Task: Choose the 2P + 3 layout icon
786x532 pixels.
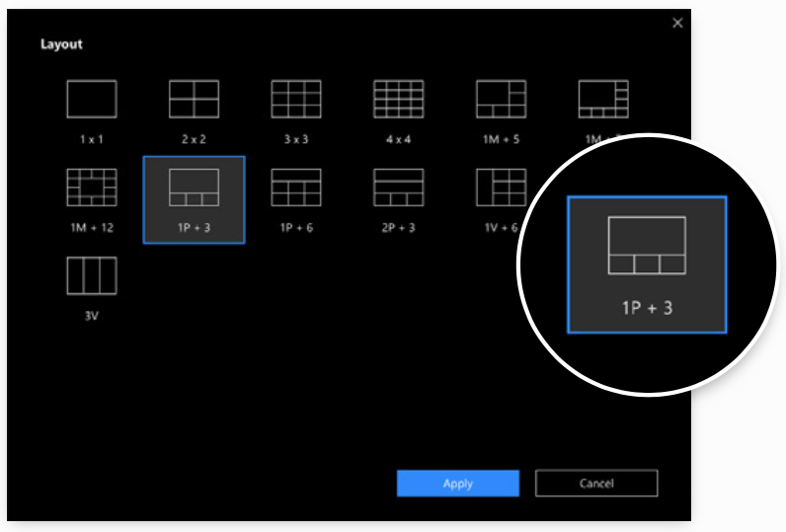Action: [x=398, y=188]
